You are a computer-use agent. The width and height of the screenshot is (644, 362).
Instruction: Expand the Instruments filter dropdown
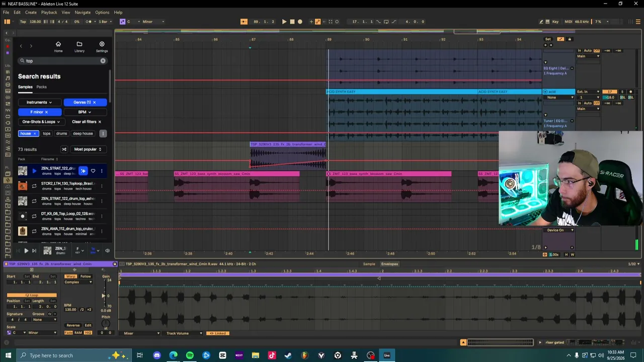pos(39,103)
